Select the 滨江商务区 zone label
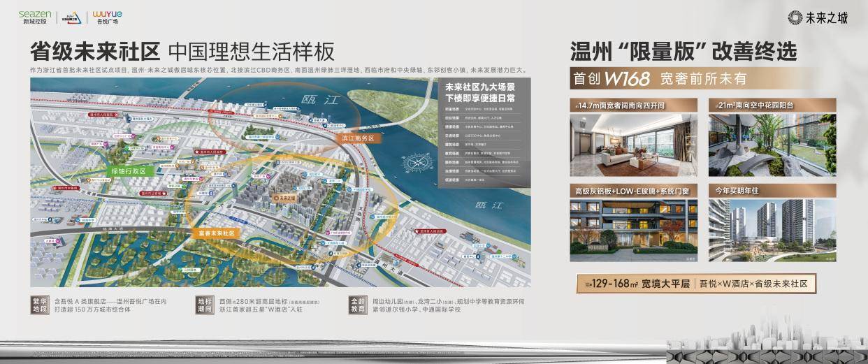 click(x=357, y=139)
